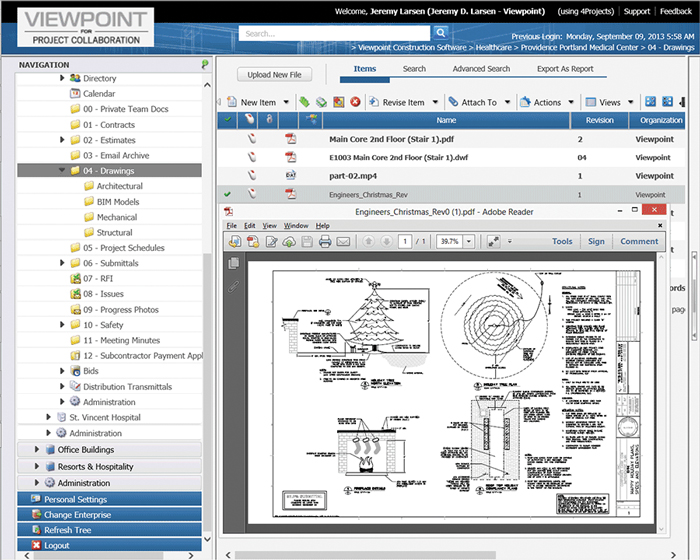700x560 pixels.
Task: Switch to the Items tab
Action: 365,69
